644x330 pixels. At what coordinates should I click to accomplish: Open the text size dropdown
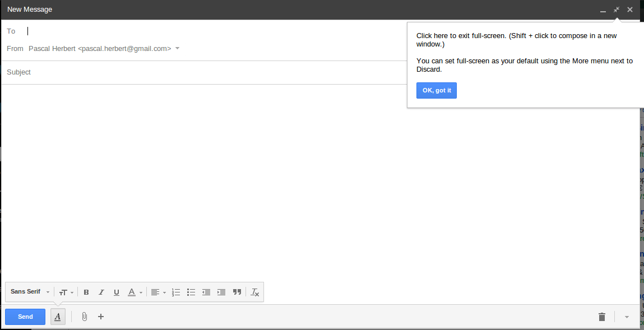pos(66,292)
